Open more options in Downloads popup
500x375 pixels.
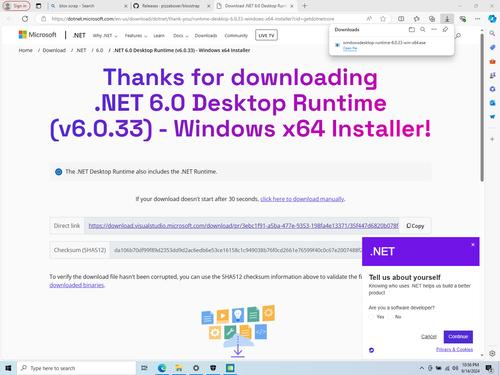tap(434, 30)
